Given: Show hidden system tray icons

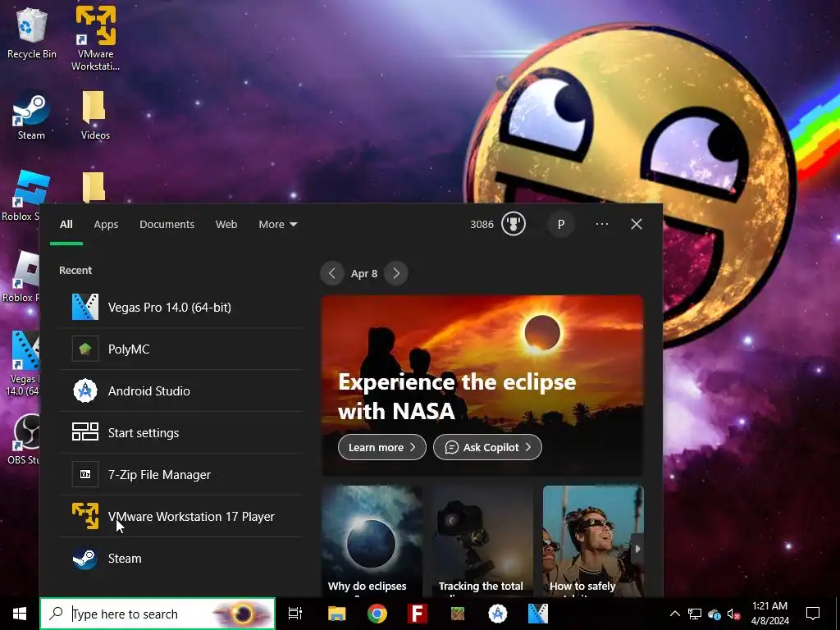Looking at the screenshot, I should pos(675,614).
